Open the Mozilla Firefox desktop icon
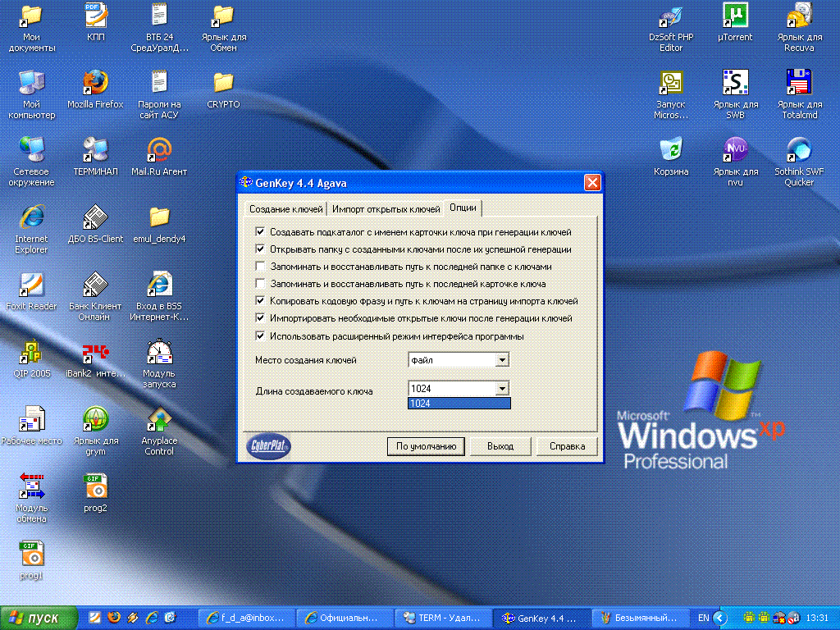Screen dimensions: 840x630 click(x=95, y=83)
